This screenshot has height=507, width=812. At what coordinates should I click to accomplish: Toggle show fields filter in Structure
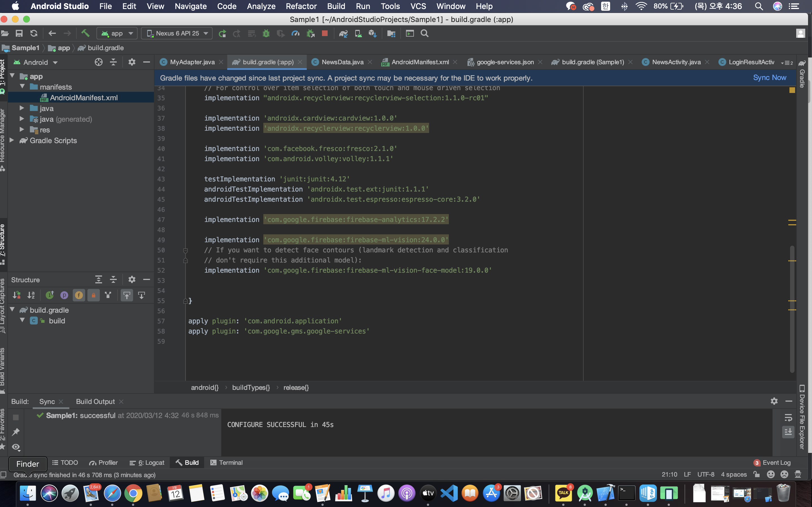pyautogui.click(x=79, y=295)
